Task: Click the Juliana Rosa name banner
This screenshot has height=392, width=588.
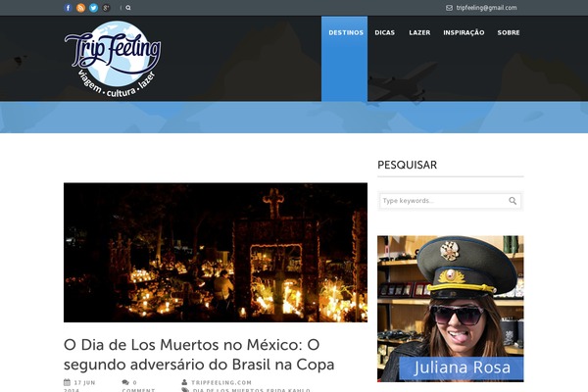Action: [x=462, y=368]
